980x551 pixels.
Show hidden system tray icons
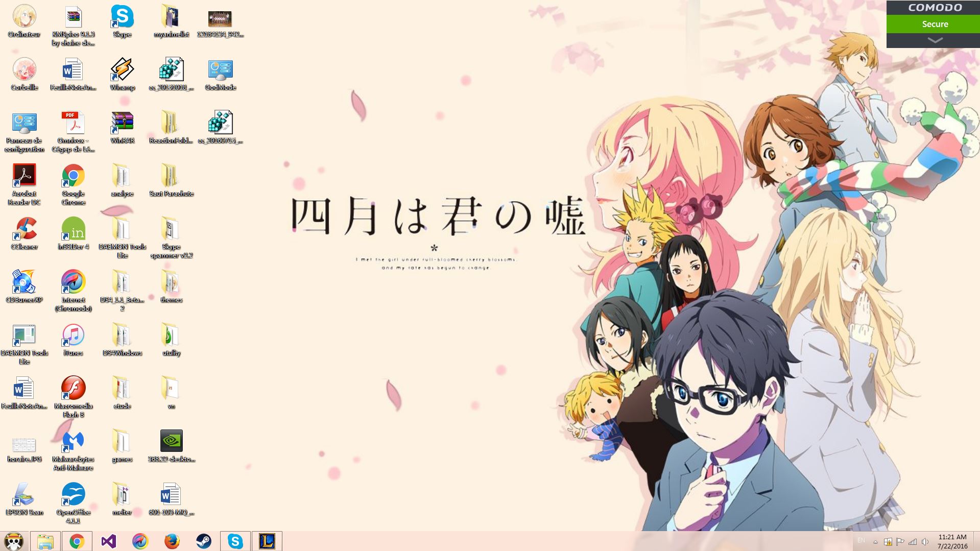875,542
